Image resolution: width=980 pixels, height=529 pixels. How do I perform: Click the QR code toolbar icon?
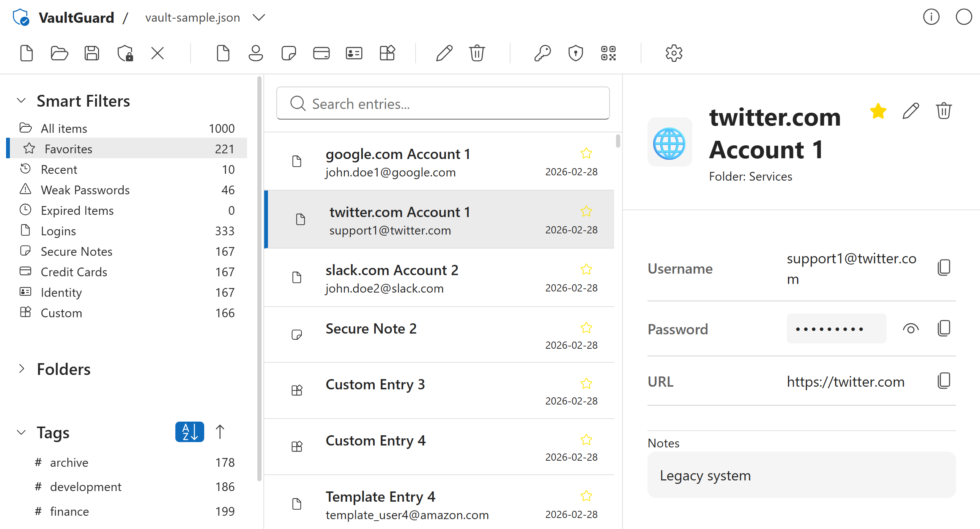[608, 53]
